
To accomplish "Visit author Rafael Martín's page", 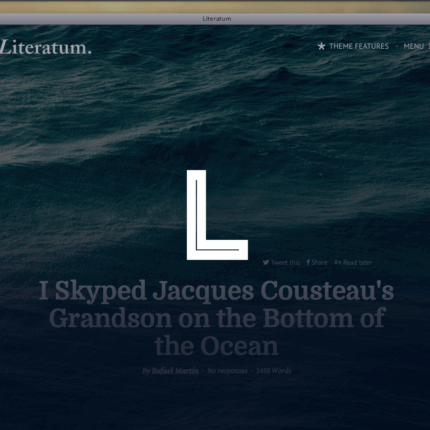I will point(175,371).
